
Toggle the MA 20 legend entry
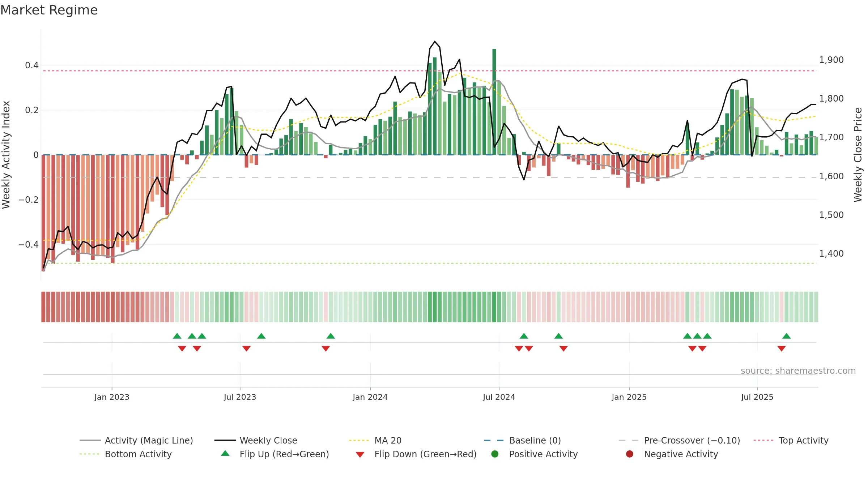tap(375, 440)
